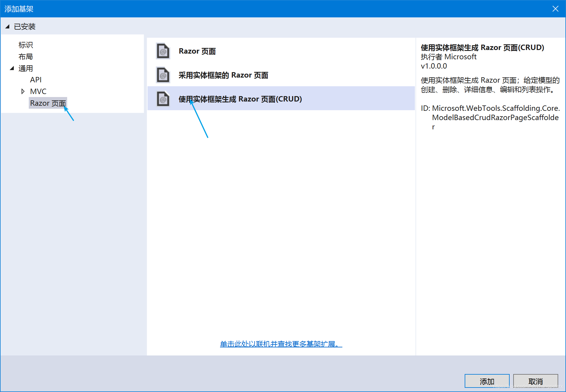Choose the Razor 页面 scaffold item

click(x=281, y=51)
